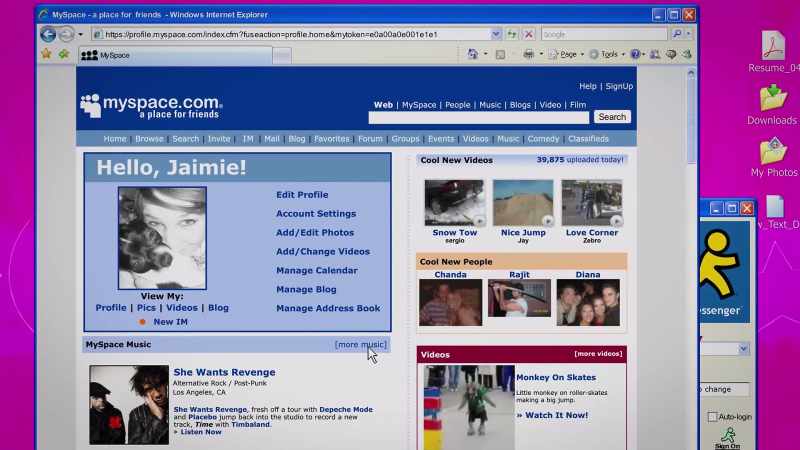Open Classifieds in MySpace navigation bar
Image resolution: width=800 pixels, height=450 pixels.
pyautogui.click(x=588, y=139)
